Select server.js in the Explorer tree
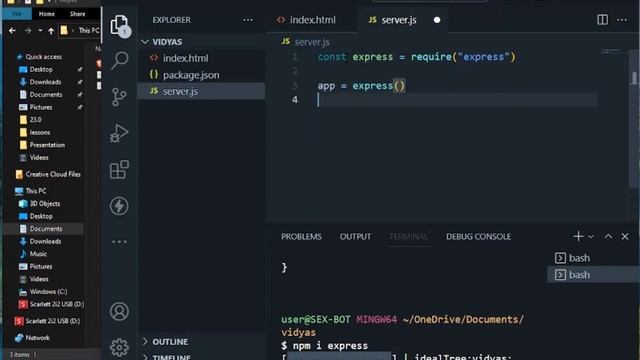The image size is (640, 360). coord(202,91)
